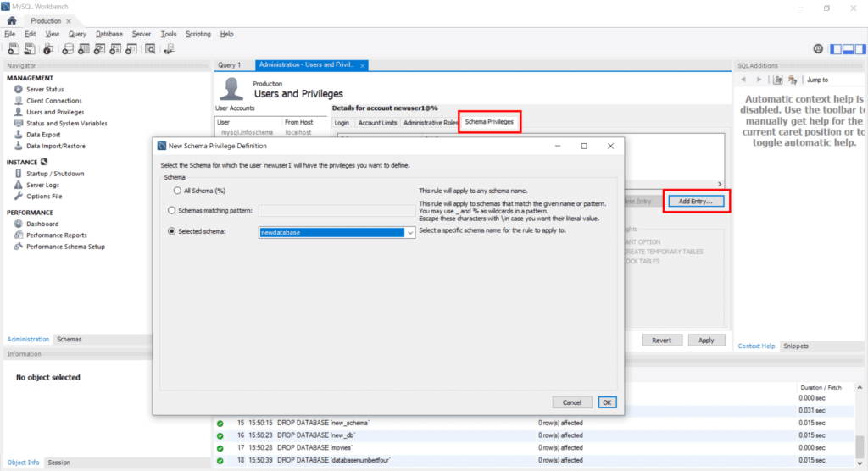Click the new SQL tab toolbar icon

14,49
